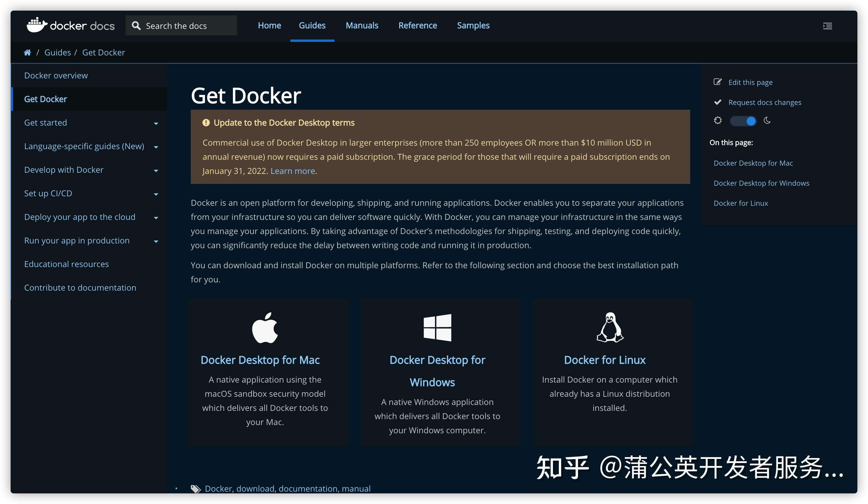Click the home breadcrumb icon
The width and height of the screenshot is (868, 504).
27,52
